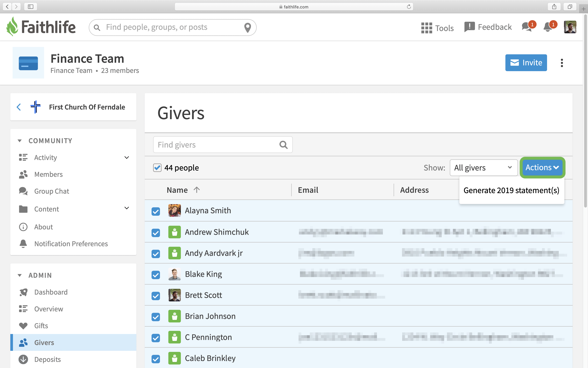Open the user profile avatar

tap(570, 27)
